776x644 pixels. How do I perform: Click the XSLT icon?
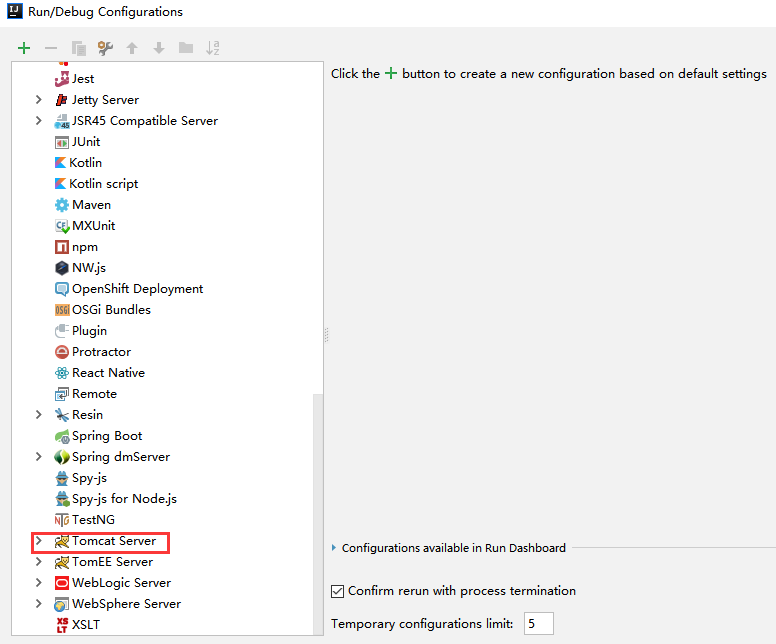pos(62,625)
